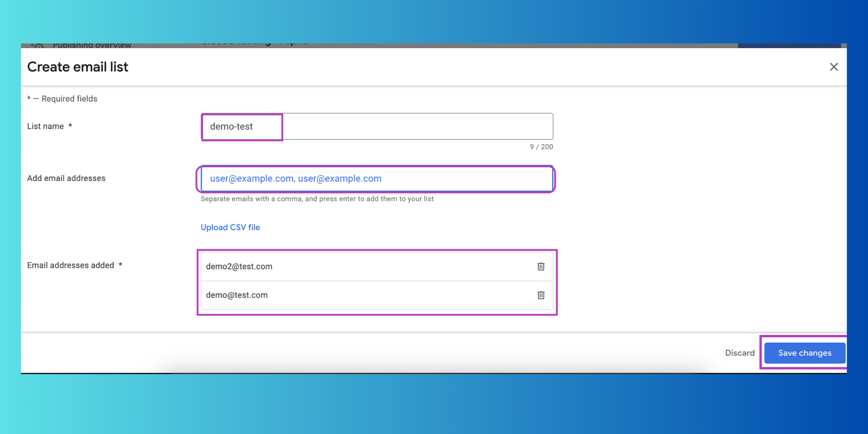Click the 9 / 200 character counter
Screen dimensions: 868x434
click(x=541, y=147)
